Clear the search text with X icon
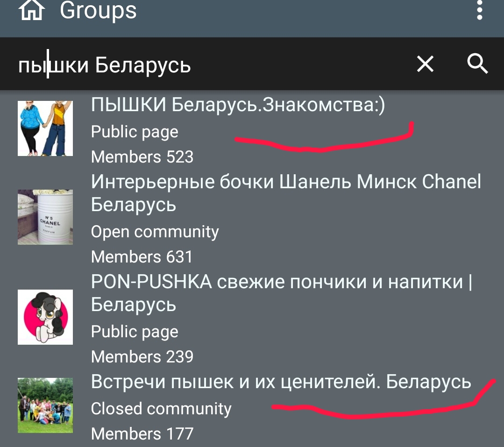 pyautogui.click(x=425, y=64)
